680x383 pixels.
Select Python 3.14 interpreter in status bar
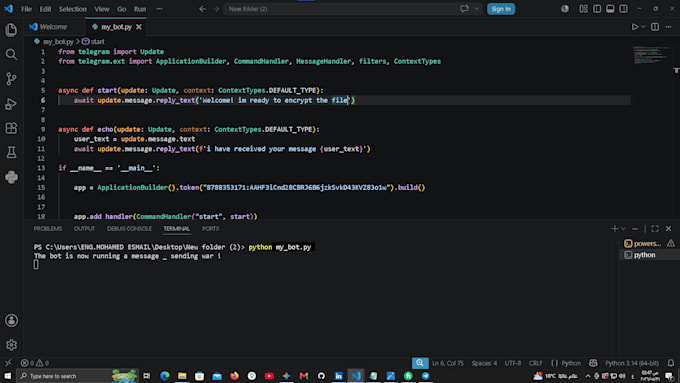click(x=631, y=363)
